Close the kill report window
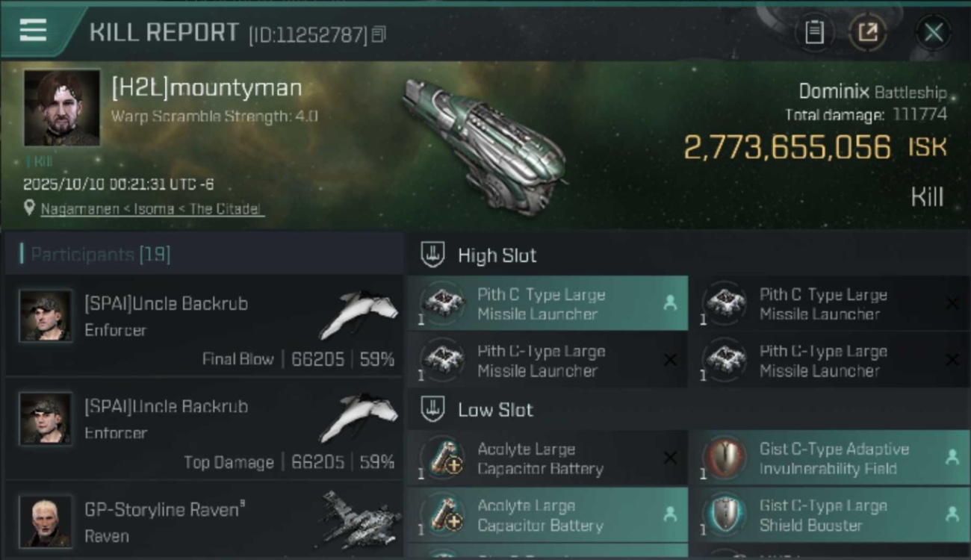The width and height of the screenshot is (971, 560). (933, 32)
